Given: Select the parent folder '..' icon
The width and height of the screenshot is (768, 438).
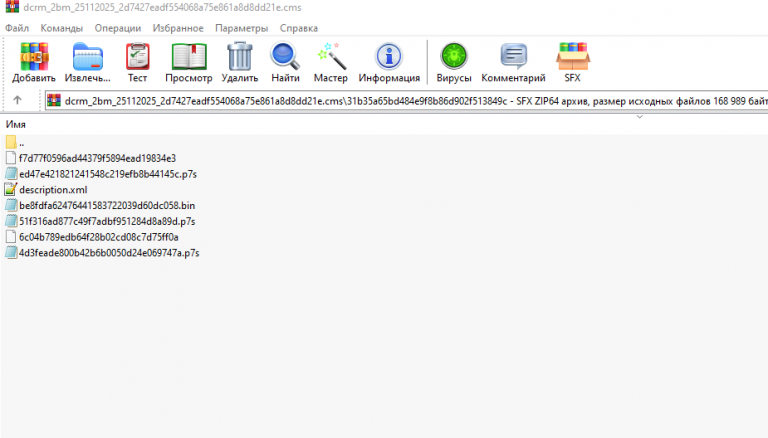Looking at the screenshot, I should pyautogui.click(x=11, y=143).
